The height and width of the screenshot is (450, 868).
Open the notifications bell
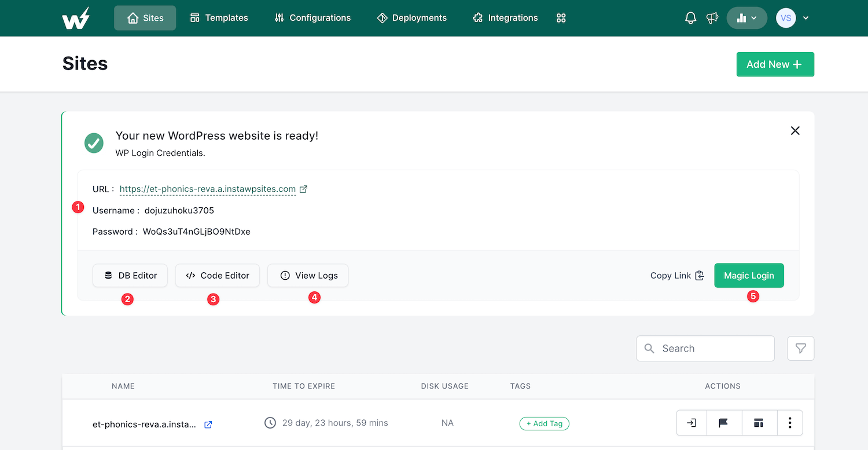tap(690, 18)
